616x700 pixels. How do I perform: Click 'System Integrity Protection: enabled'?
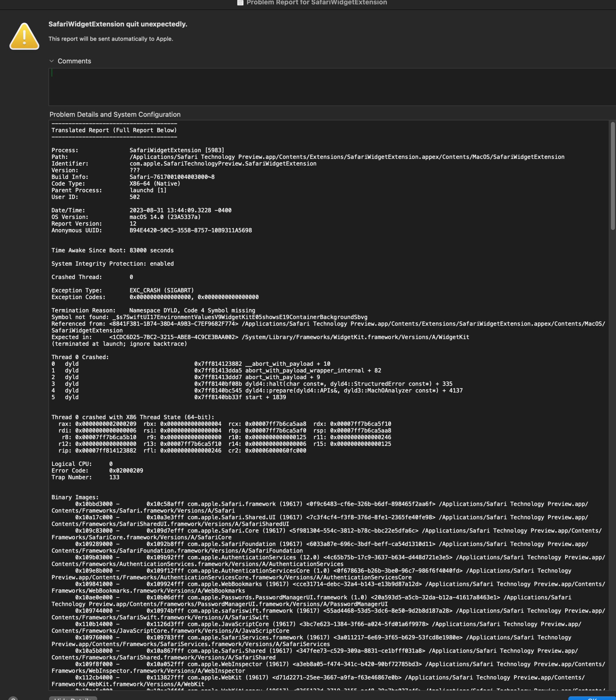[113, 264]
